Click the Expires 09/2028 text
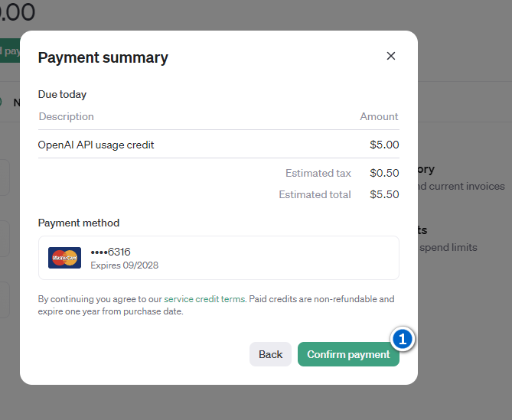 tap(125, 265)
